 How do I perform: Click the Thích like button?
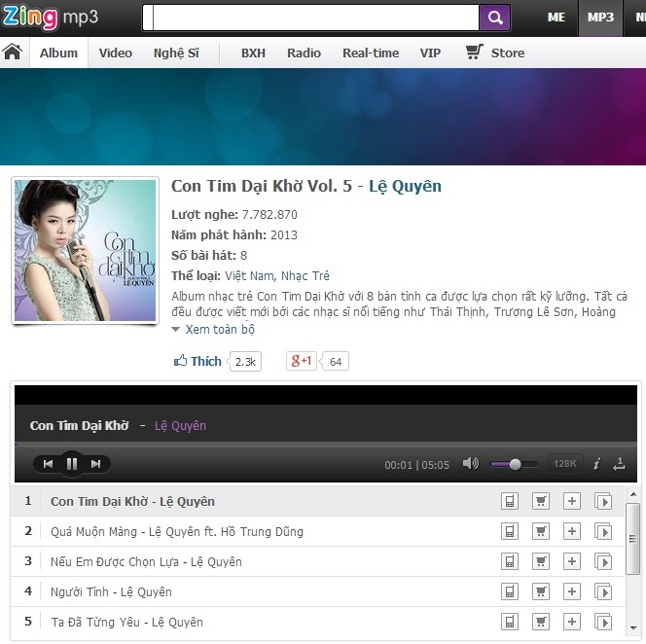[x=198, y=361]
